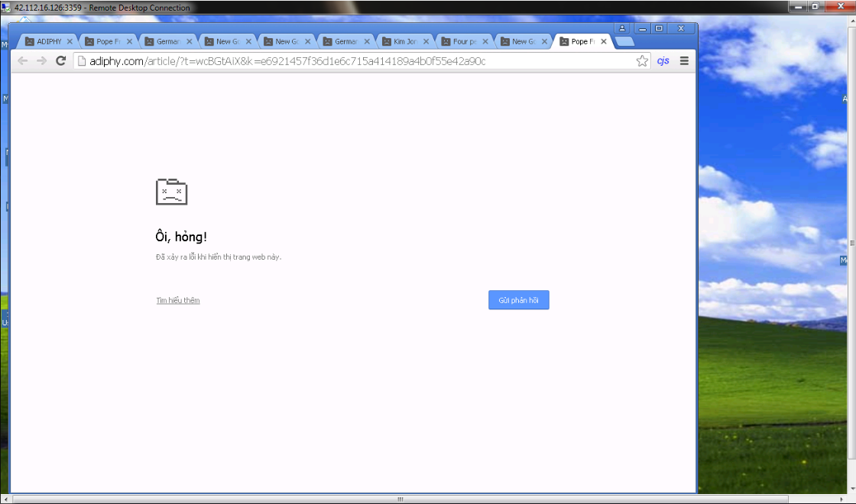Click the Gửi phản hồi button
Viewport: 856px width, 504px height.
pos(519,300)
